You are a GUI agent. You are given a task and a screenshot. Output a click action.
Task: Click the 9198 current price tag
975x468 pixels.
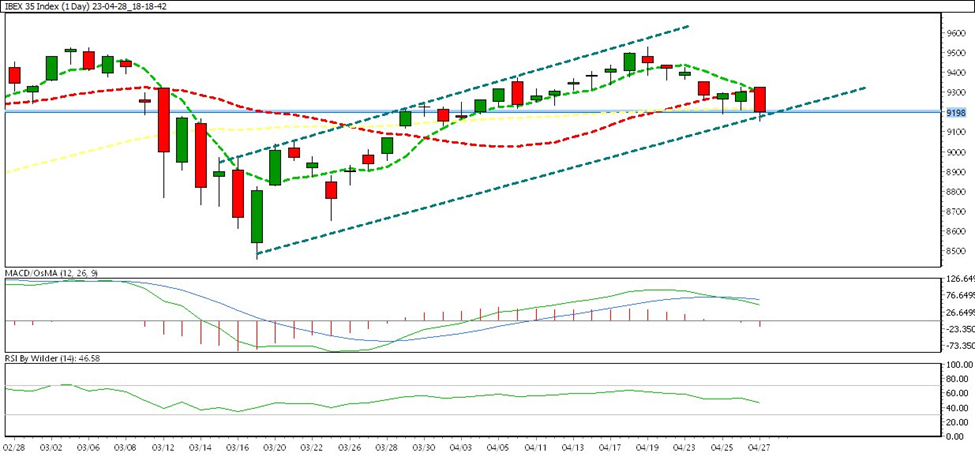click(x=958, y=112)
